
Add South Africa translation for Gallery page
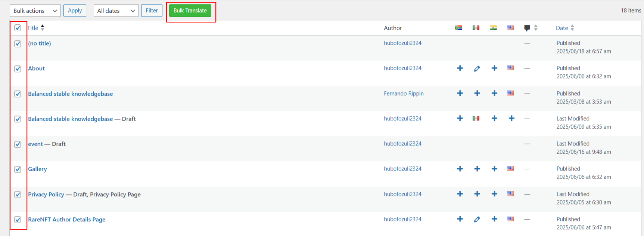(460, 169)
